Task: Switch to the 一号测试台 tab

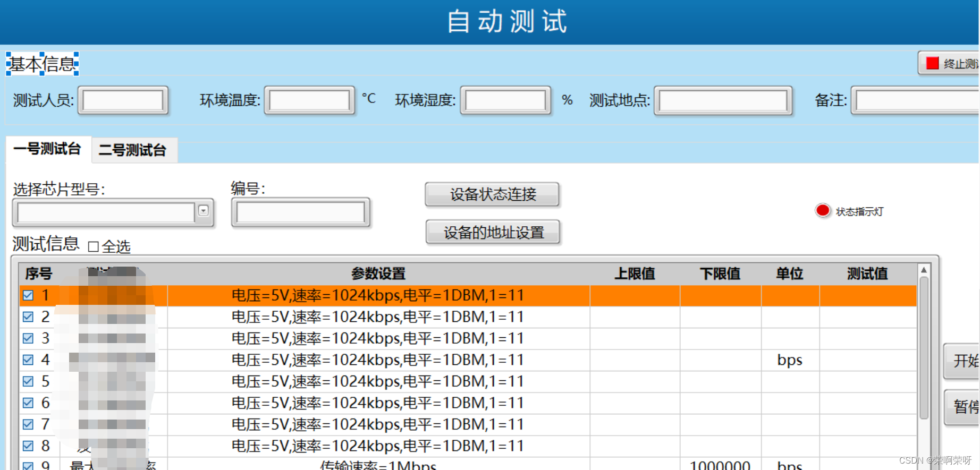Action: (47, 149)
